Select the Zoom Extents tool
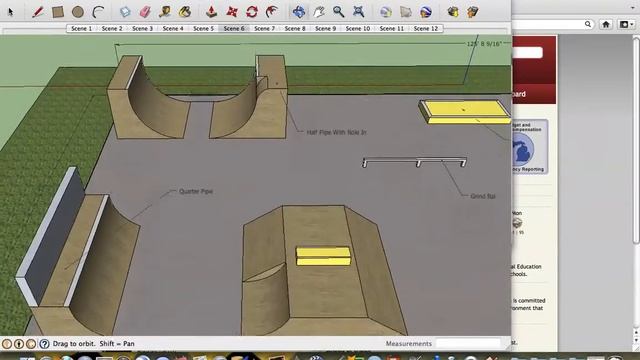The height and width of the screenshot is (360, 640). coord(358,12)
